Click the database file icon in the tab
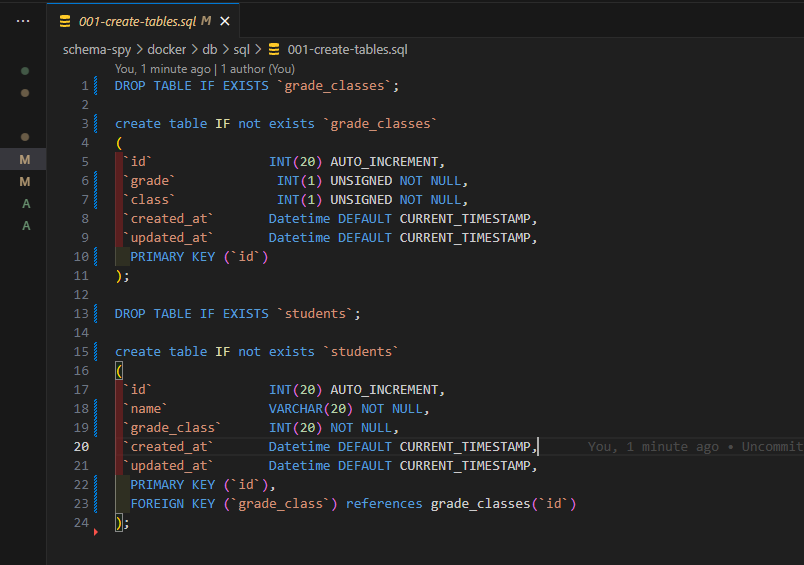 (65, 21)
